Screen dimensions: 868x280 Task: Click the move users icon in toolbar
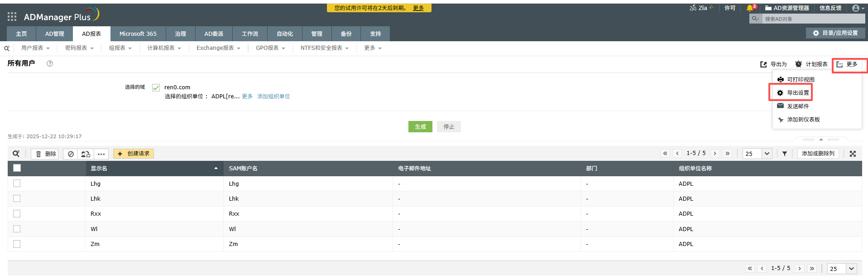(x=86, y=154)
